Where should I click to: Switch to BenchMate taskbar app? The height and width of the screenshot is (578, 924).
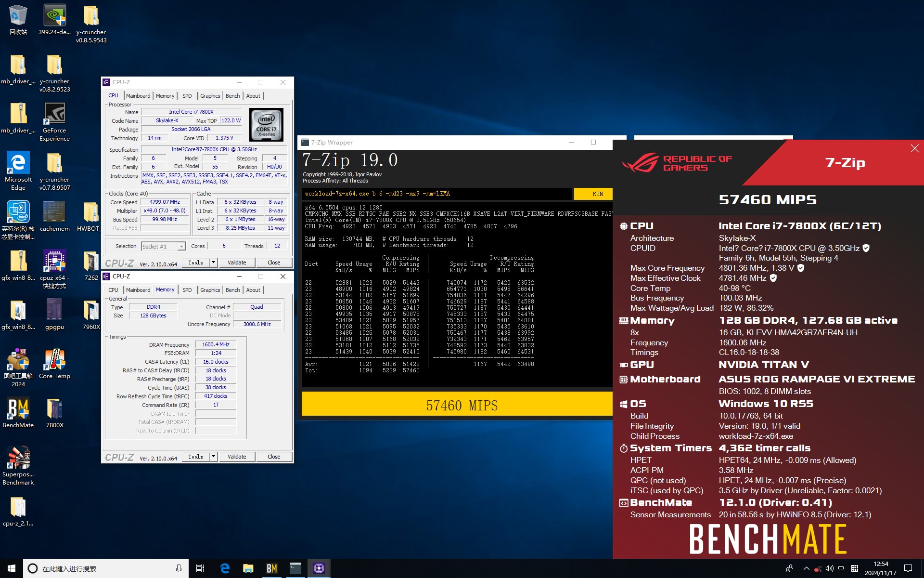(271, 568)
